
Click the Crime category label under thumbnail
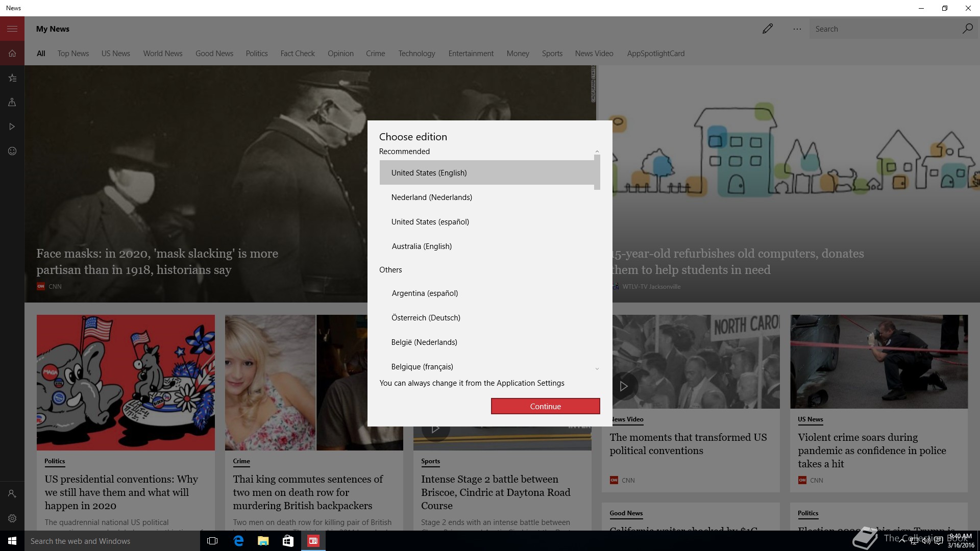[241, 461]
